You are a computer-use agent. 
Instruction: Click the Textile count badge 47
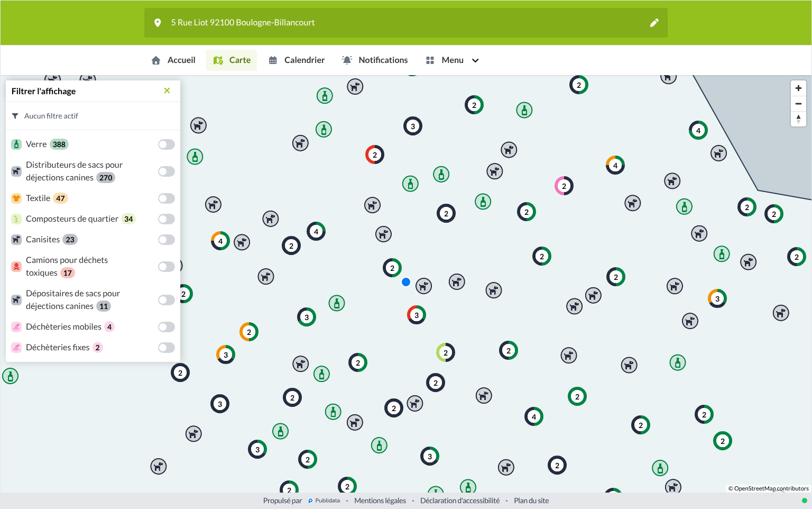tap(61, 198)
